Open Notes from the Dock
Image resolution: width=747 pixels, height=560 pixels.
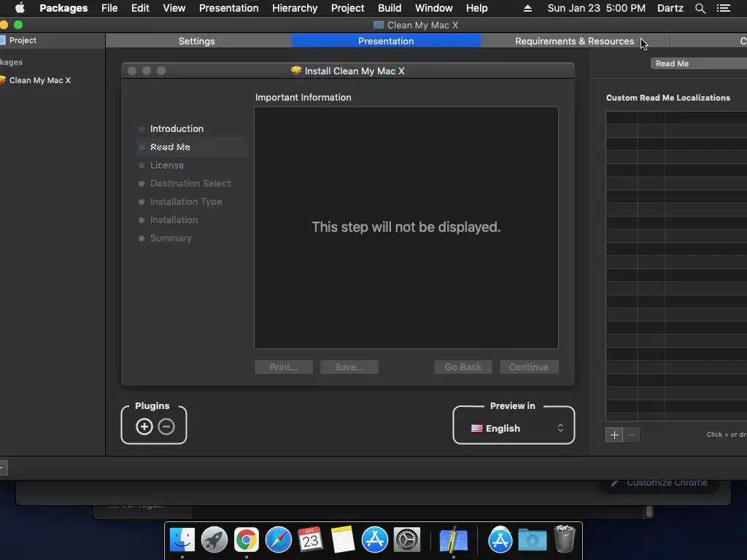pos(343,540)
